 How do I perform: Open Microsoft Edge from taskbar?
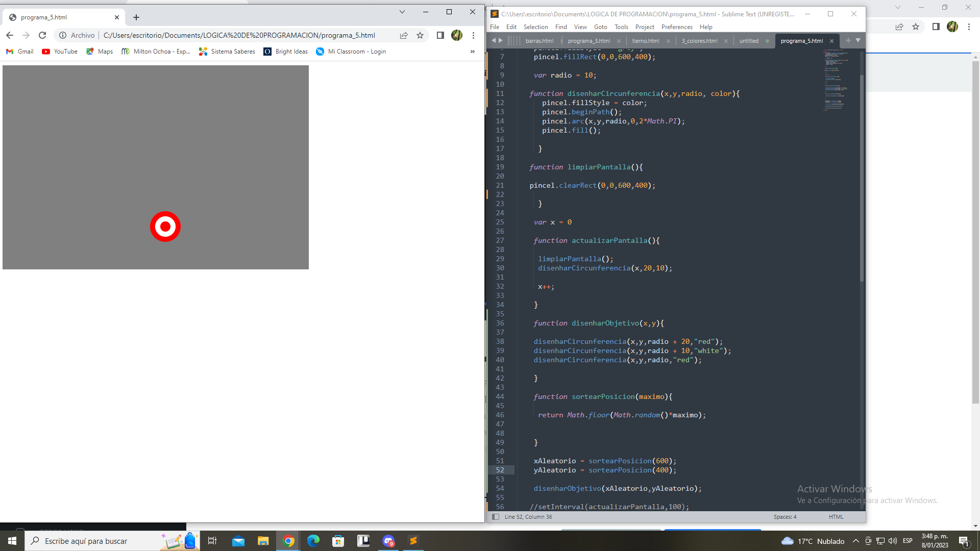pyautogui.click(x=313, y=541)
